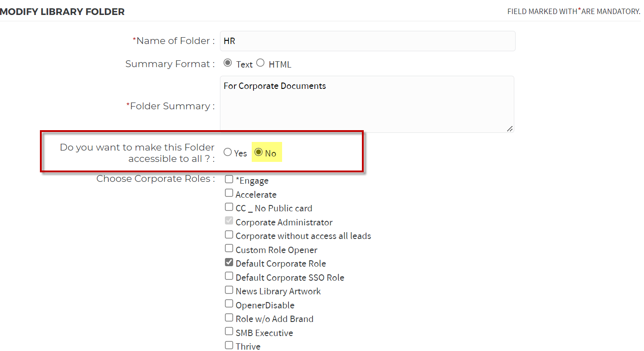
Task: Click the Folder Summary resize handle
Action: point(510,129)
